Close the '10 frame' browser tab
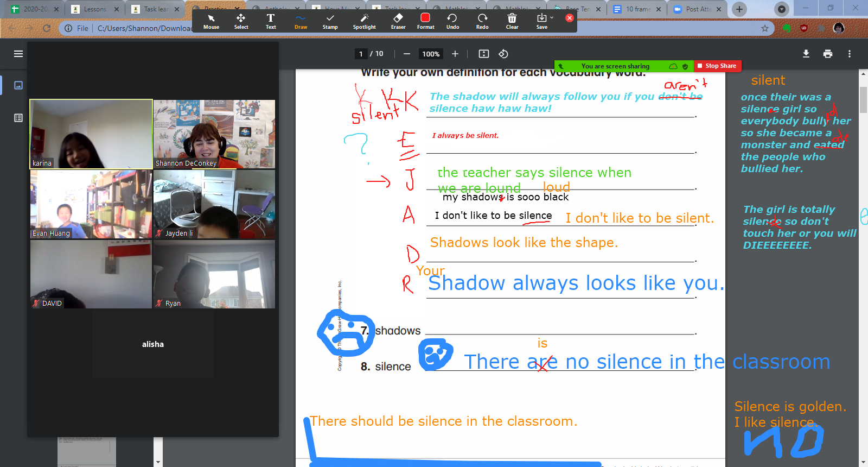Image resolution: width=868 pixels, height=467 pixels. tap(659, 9)
